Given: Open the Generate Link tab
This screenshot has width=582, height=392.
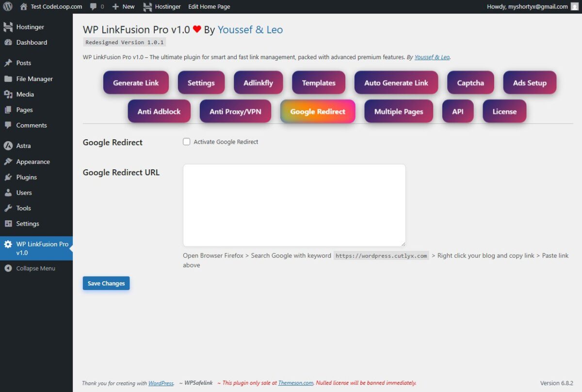Looking at the screenshot, I should click(136, 82).
